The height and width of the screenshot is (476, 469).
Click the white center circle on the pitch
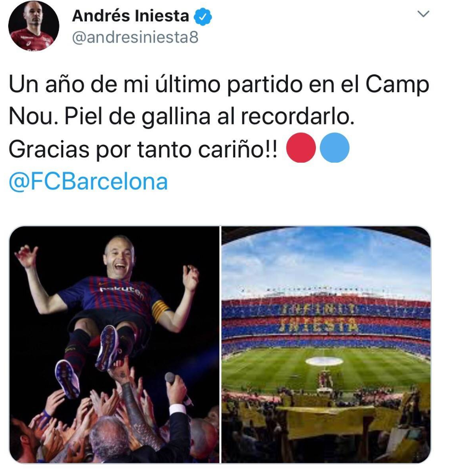coord(324,361)
